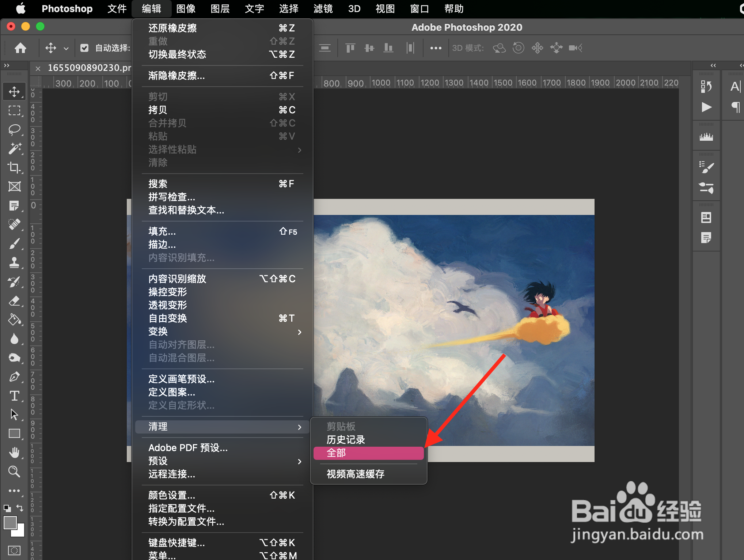The width and height of the screenshot is (744, 560).
Task: Select the Eraser tool
Action: pyautogui.click(x=14, y=300)
